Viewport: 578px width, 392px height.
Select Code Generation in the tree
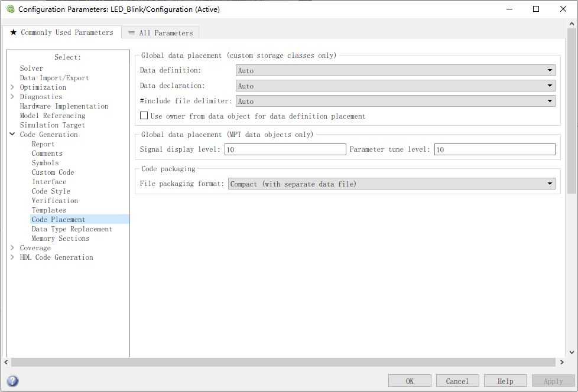48,135
